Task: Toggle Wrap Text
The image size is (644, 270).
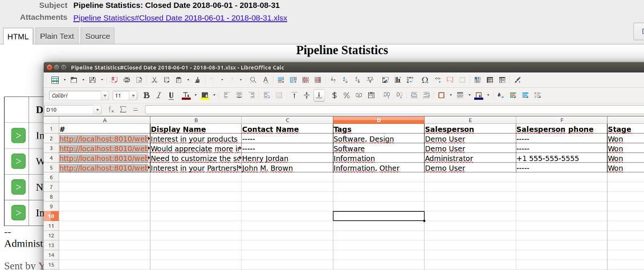Action: click(267, 95)
